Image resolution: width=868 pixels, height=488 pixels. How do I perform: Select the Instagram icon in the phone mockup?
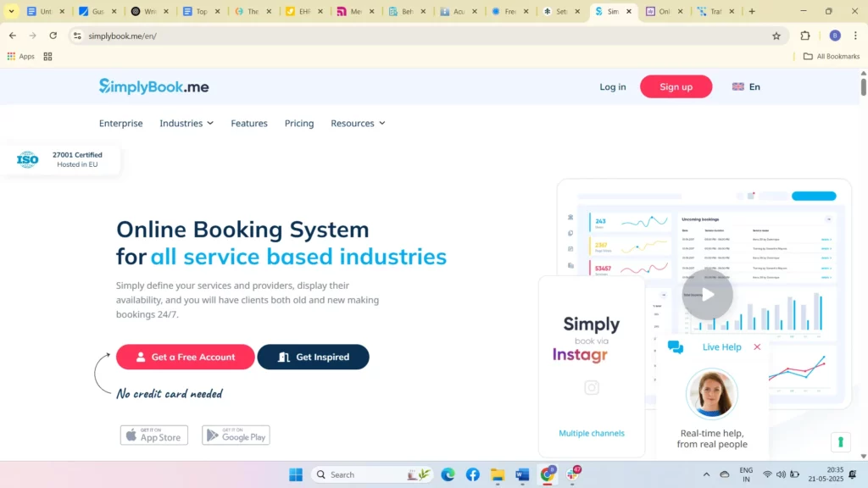coord(591,387)
